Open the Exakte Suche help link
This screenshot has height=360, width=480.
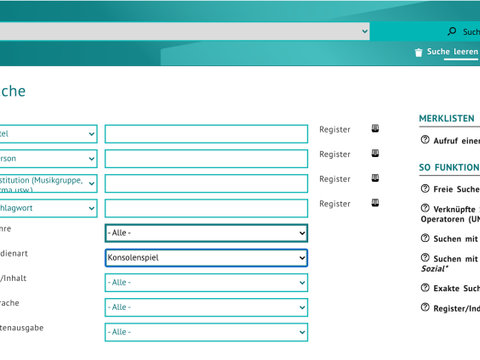(x=457, y=288)
